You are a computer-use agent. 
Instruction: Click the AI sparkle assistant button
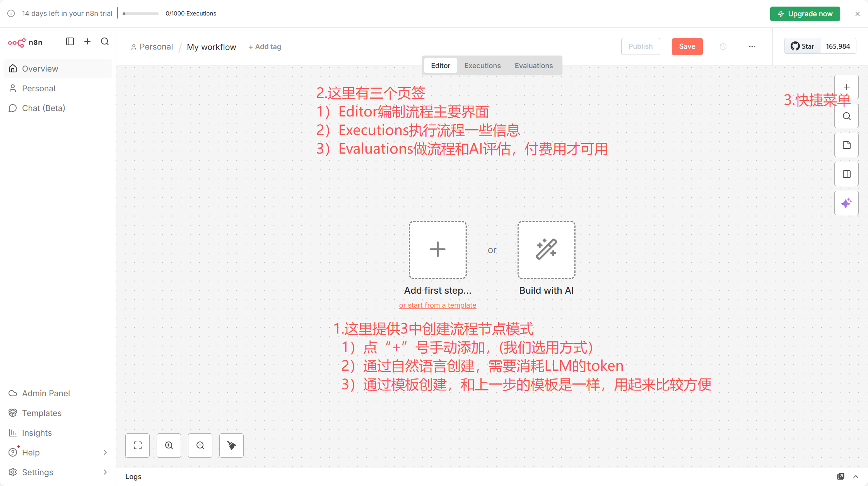846,203
